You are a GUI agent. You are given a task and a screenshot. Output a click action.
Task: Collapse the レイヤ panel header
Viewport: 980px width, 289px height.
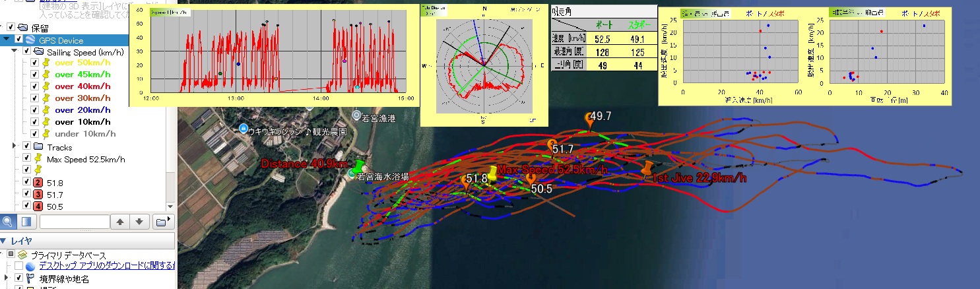[x=4, y=241]
